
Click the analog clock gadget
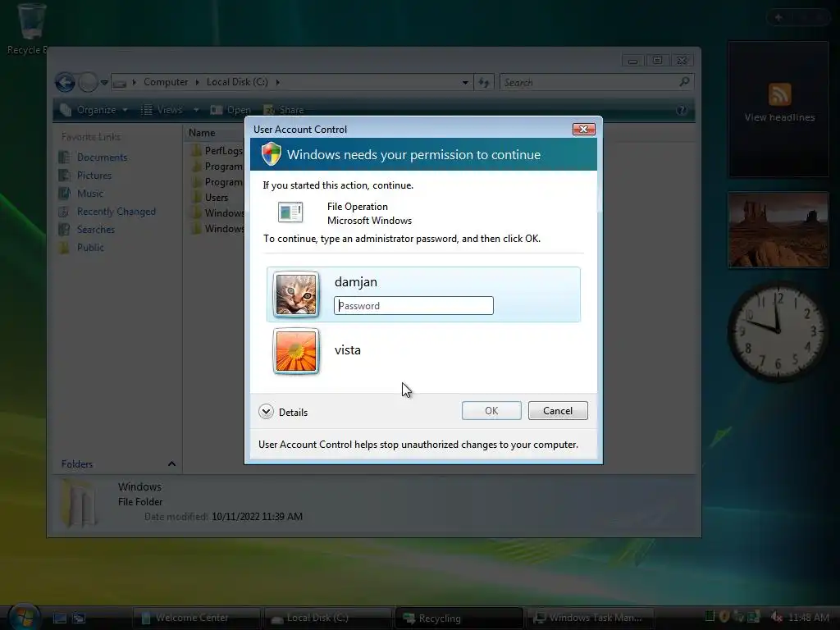778,331
